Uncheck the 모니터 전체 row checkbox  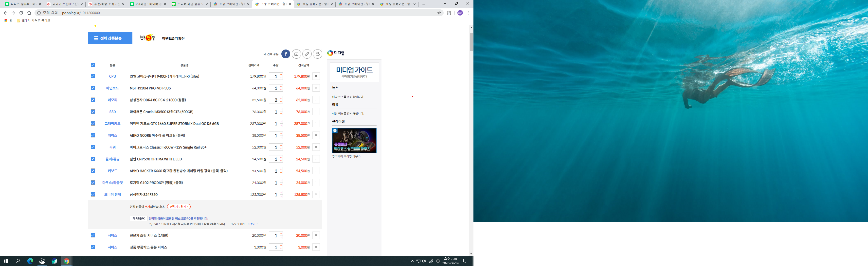93,194
